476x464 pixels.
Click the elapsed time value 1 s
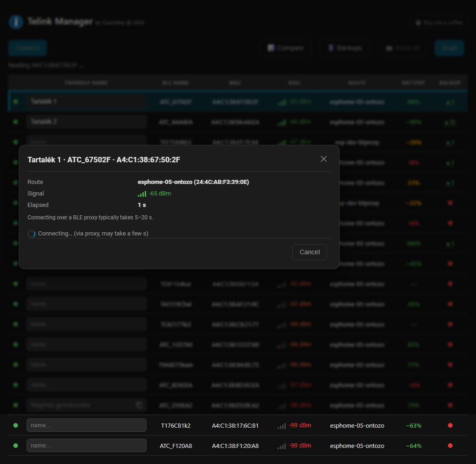[142, 205]
